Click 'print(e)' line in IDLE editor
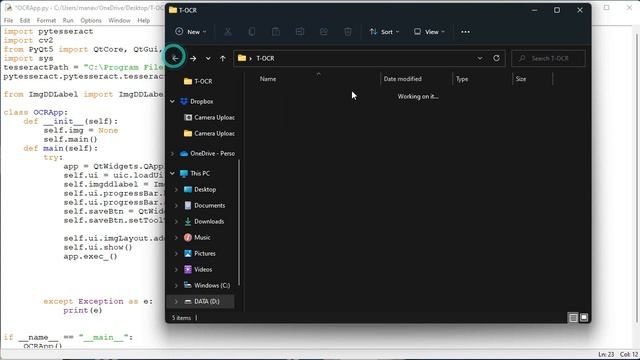Image resolution: width=640 pixels, height=360 pixels. [x=83, y=310]
